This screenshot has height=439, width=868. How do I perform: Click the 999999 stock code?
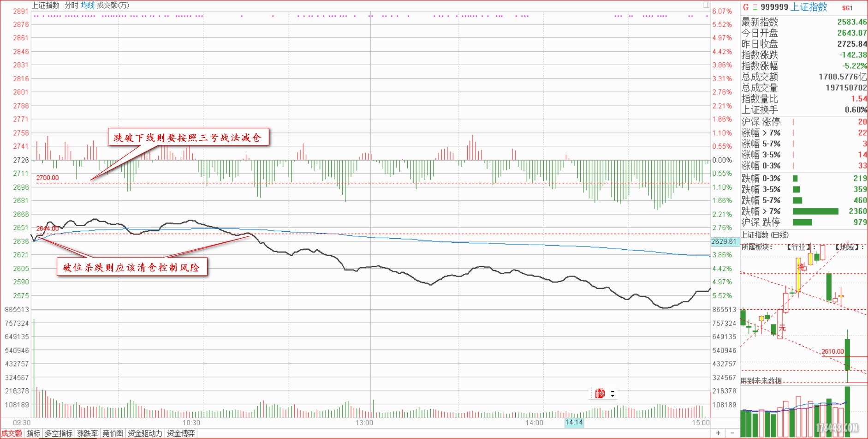[774, 7]
